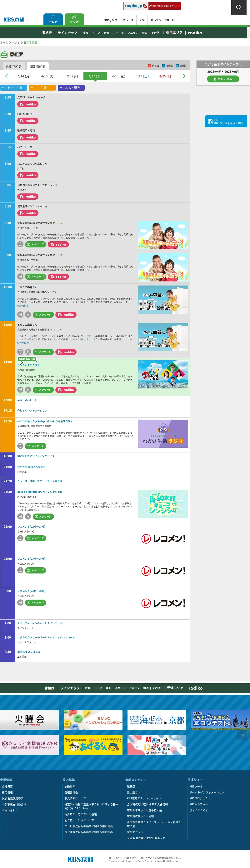This screenshot has height=868, width=250.
Task: Open X icon for 10:00 となりの森谷さん
Action: (x=28, y=315)
